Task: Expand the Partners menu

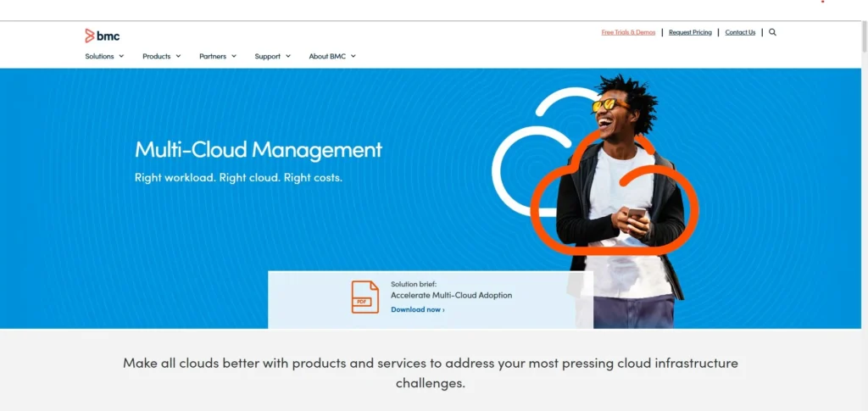Action: [x=218, y=56]
